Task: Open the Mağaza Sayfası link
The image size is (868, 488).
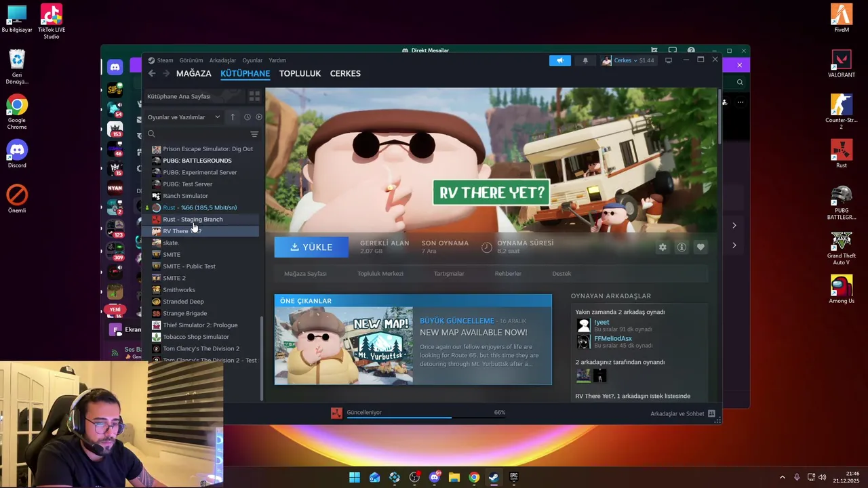Action: (305, 274)
